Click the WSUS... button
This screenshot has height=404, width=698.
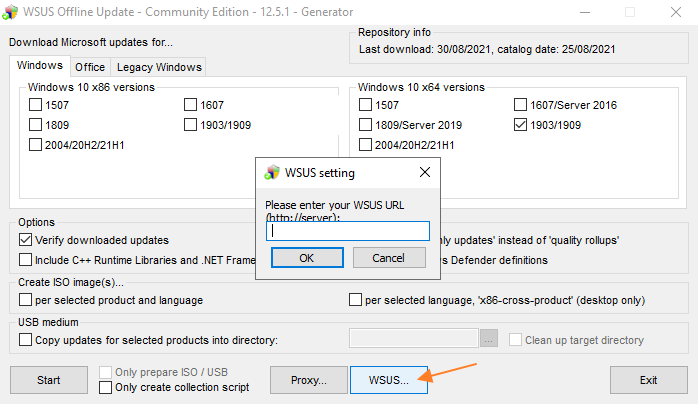pos(389,380)
